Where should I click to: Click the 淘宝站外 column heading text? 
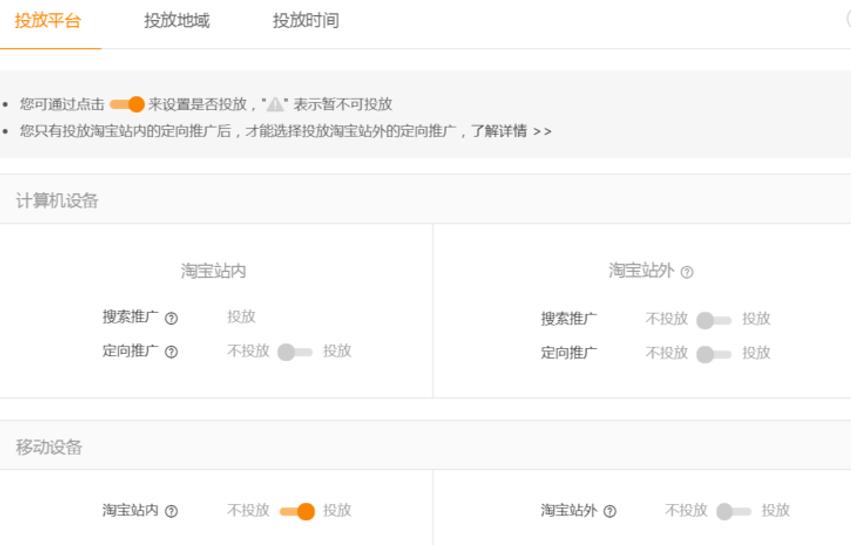click(x=641, y=270)
